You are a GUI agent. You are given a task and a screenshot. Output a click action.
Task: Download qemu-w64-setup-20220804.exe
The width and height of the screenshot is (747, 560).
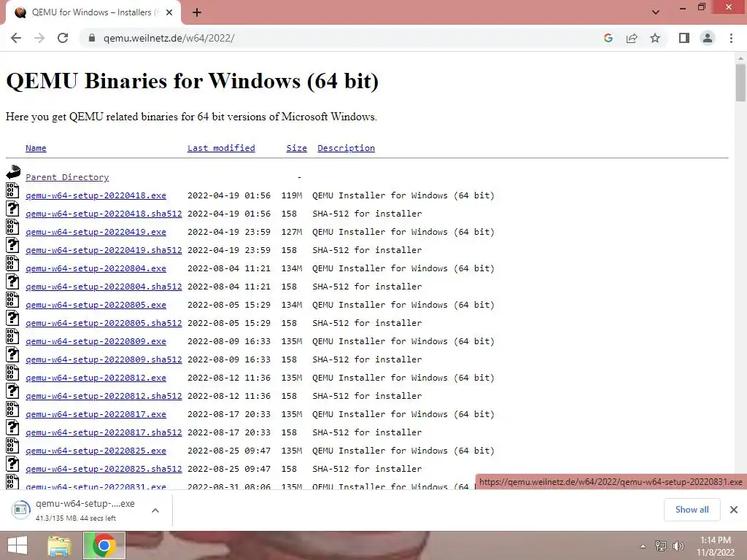pyautogui.click(x=96, y=268)
